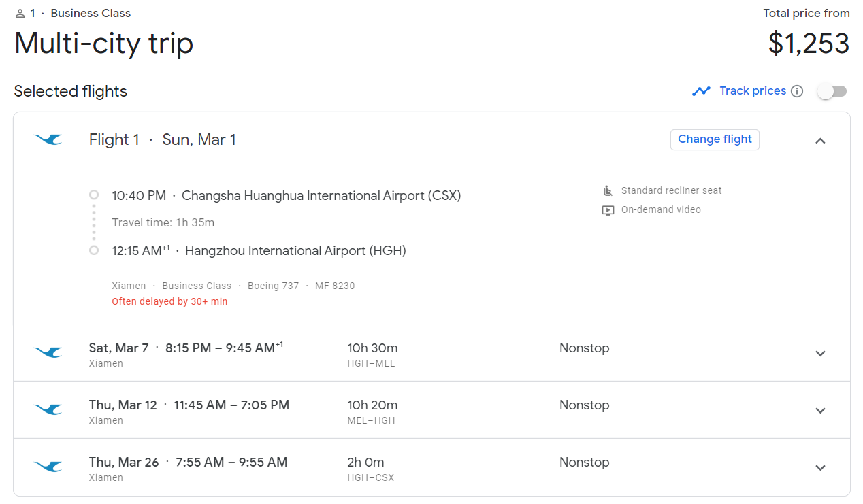Click the price trend graph icon
863x504 pixels.
(x=701, y=91)
